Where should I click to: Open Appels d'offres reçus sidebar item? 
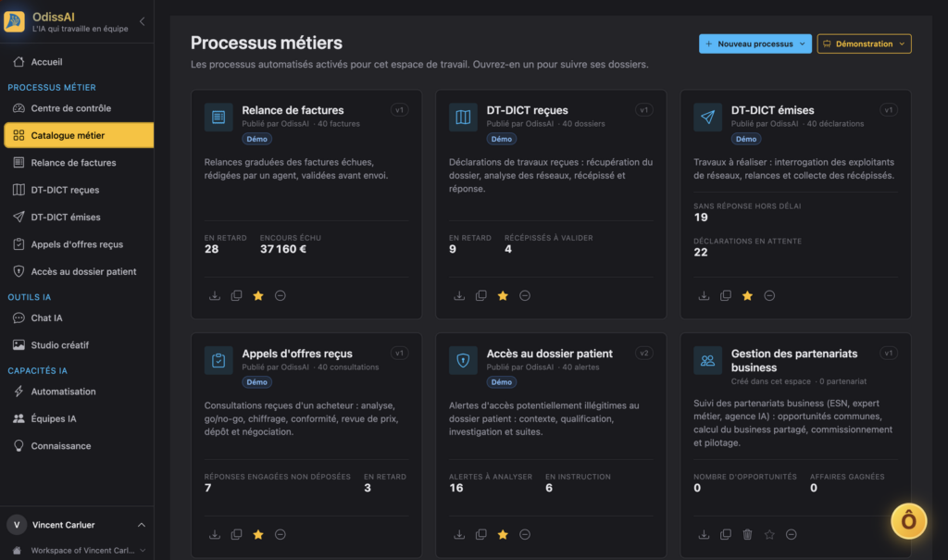pos(77,244)
